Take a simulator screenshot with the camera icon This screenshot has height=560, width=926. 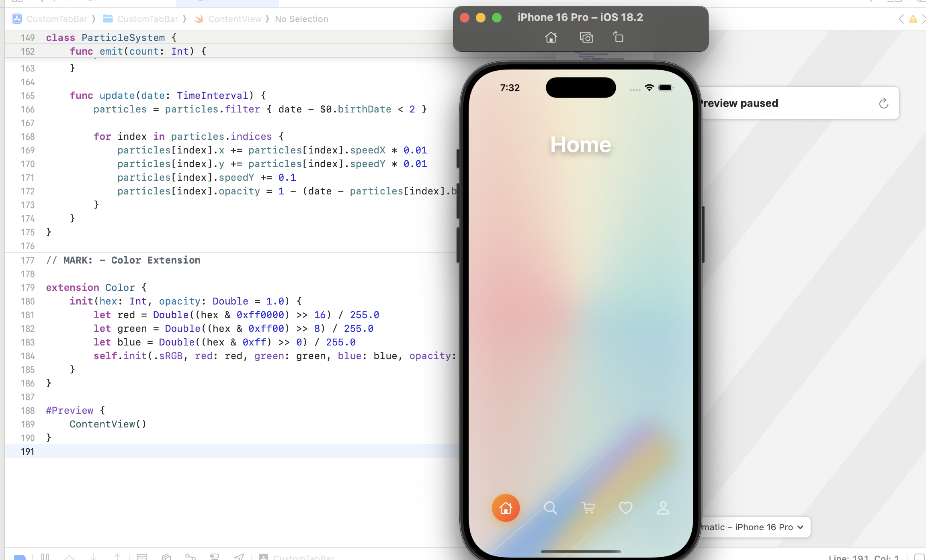(x=586, y=37)
